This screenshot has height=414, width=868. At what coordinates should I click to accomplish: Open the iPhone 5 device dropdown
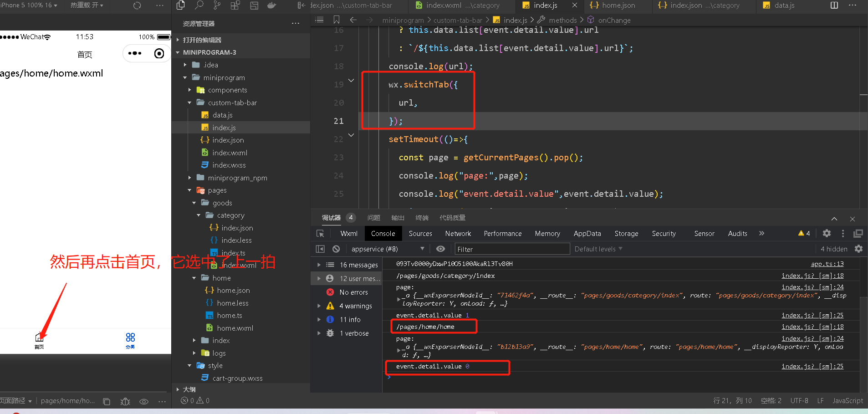point(29,5)
